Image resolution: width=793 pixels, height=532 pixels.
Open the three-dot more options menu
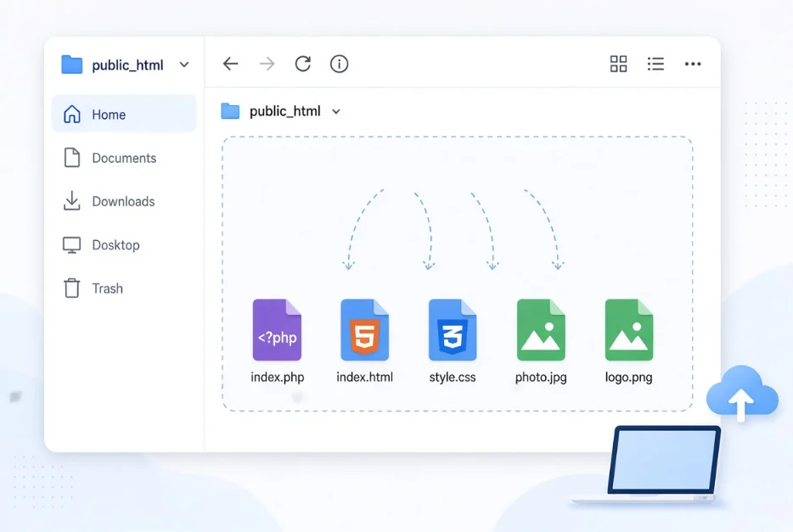pyautogui.click(x=693, y=64)
